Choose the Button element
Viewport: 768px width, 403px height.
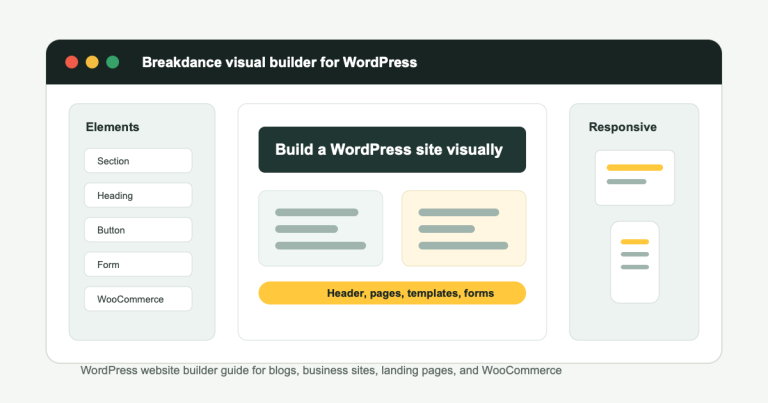138,230
